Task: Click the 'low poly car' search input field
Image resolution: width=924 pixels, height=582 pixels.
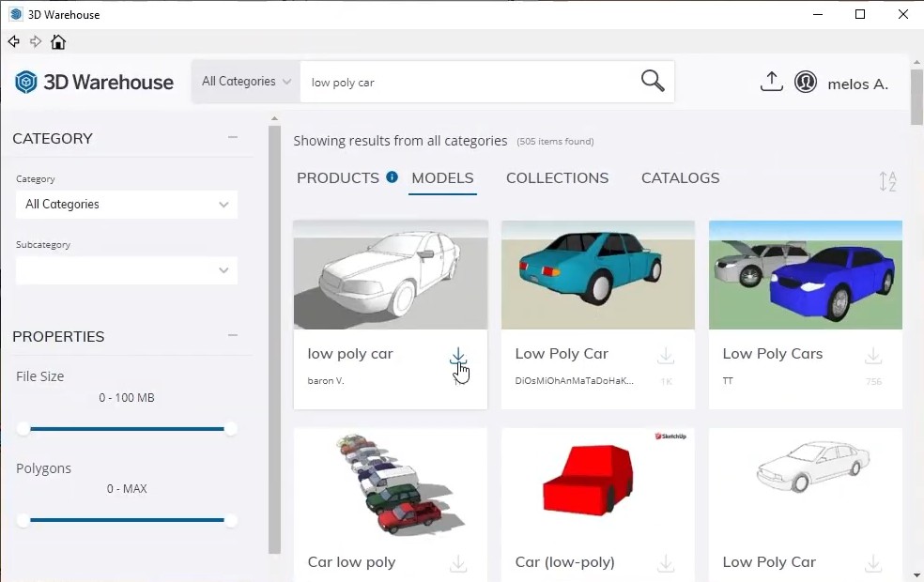Action: click(469, 82)
